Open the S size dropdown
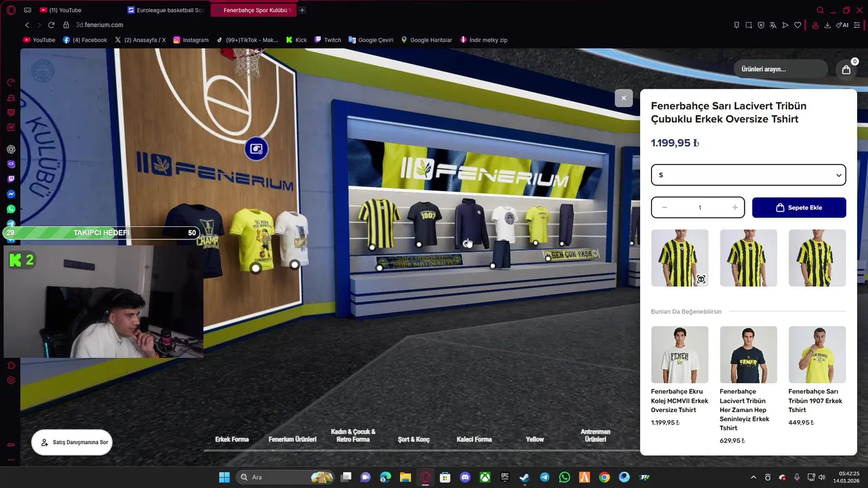The image size is (868, 488). pyautogui.click(x=749, y=175)
